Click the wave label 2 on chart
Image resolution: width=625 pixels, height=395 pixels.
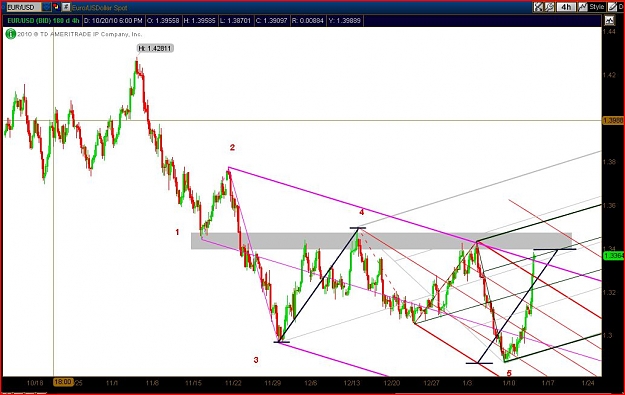(232, 147)
